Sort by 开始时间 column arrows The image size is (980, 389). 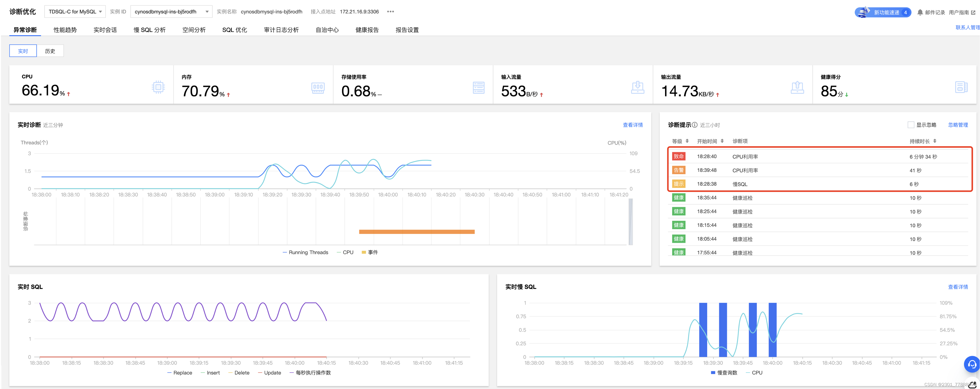[722, 141]
